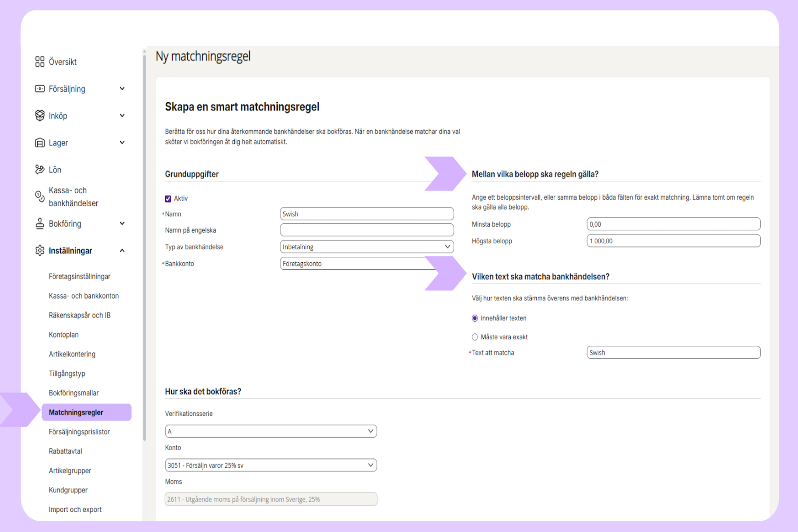The width and height of the screenshot is (798, 532).
Task: Open Import och export page
Action: tap(75, 510)
